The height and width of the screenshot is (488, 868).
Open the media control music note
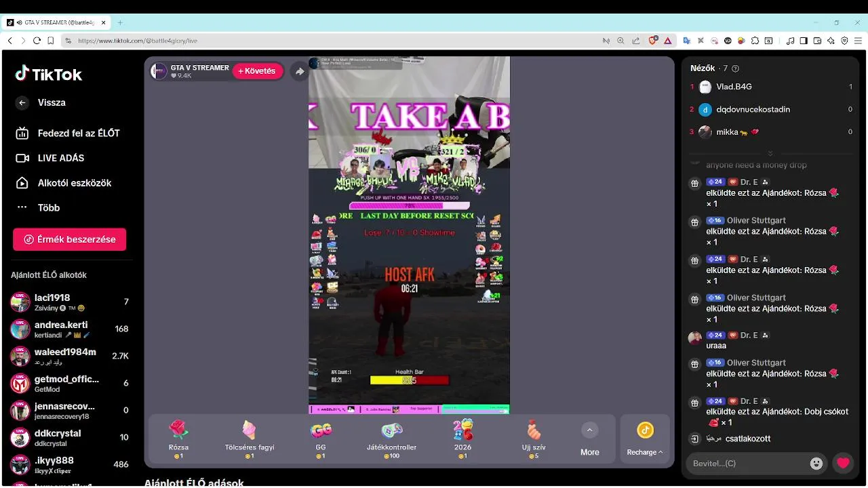790,41
